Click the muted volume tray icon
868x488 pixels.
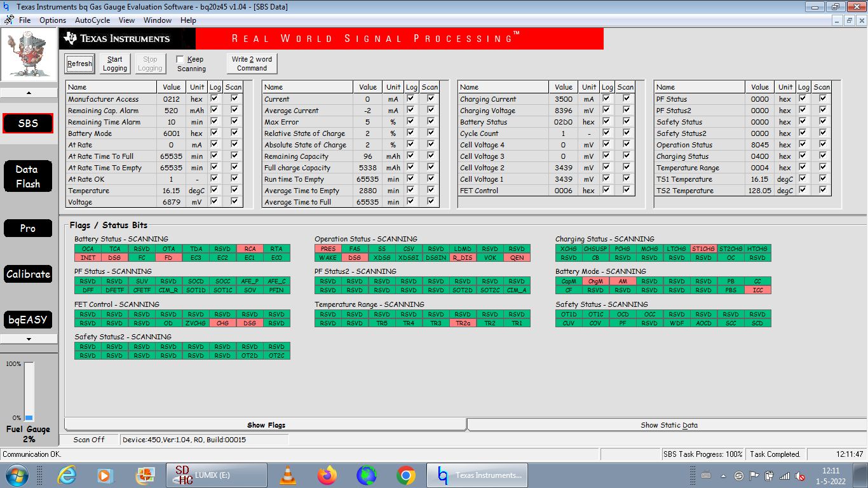[x=801, y=475]
